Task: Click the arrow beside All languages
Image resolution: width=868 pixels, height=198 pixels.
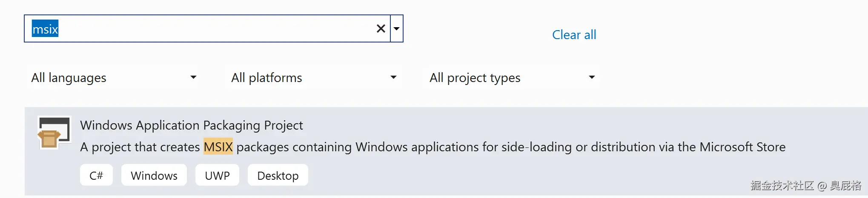Action: click(193, 77)
